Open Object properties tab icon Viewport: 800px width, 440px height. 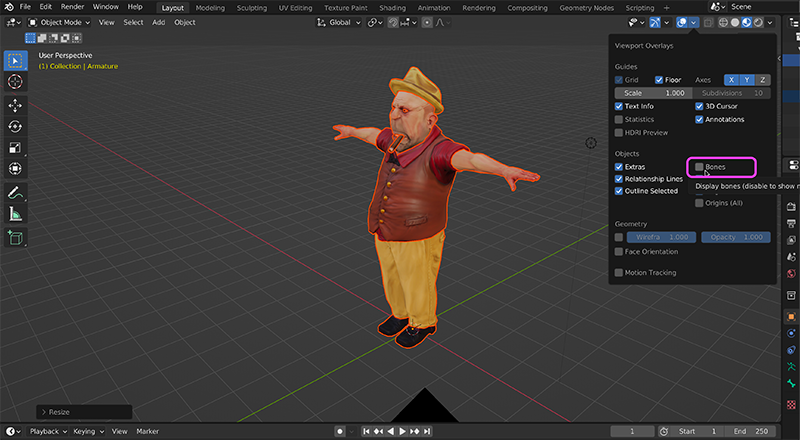[x=791, y=316]
